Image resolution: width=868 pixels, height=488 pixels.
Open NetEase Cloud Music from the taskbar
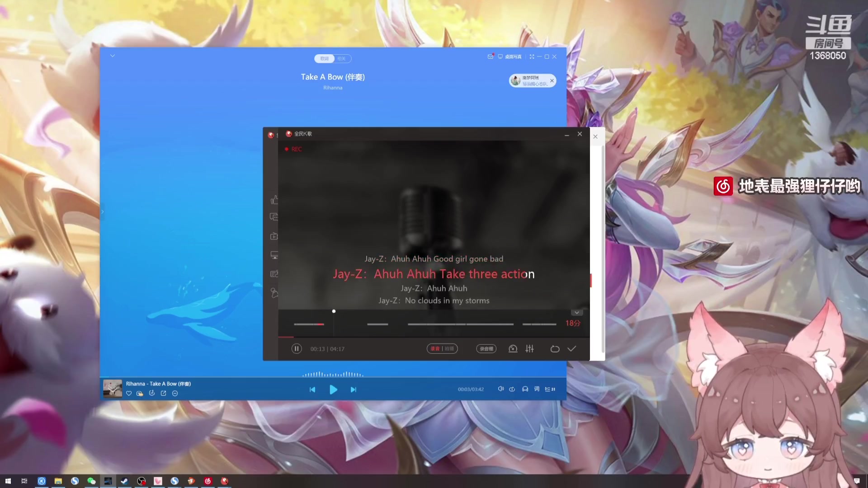pyautogui.click(x=208, y=481)
